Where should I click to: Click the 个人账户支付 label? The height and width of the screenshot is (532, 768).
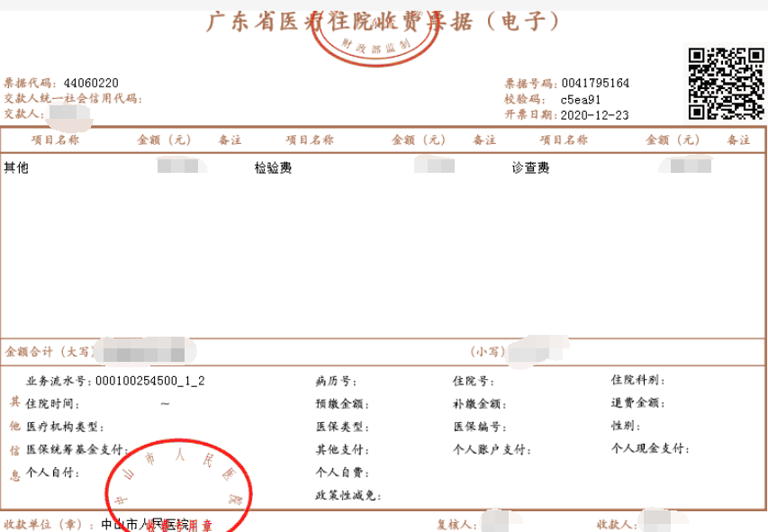[x=492, y=449]
